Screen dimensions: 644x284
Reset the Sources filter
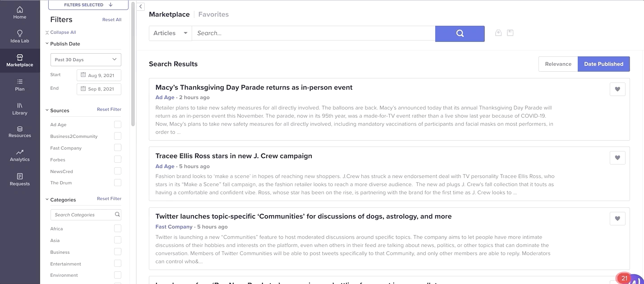click(109, 110)
